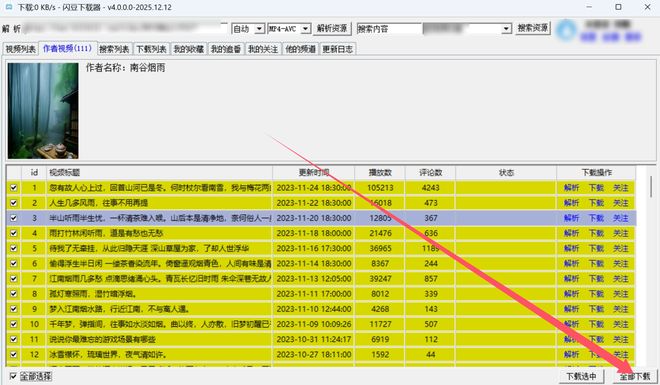Screen dimensions: 660x385
Task: Switch to the 作者视频(111) tab
Action: point(68,48)
